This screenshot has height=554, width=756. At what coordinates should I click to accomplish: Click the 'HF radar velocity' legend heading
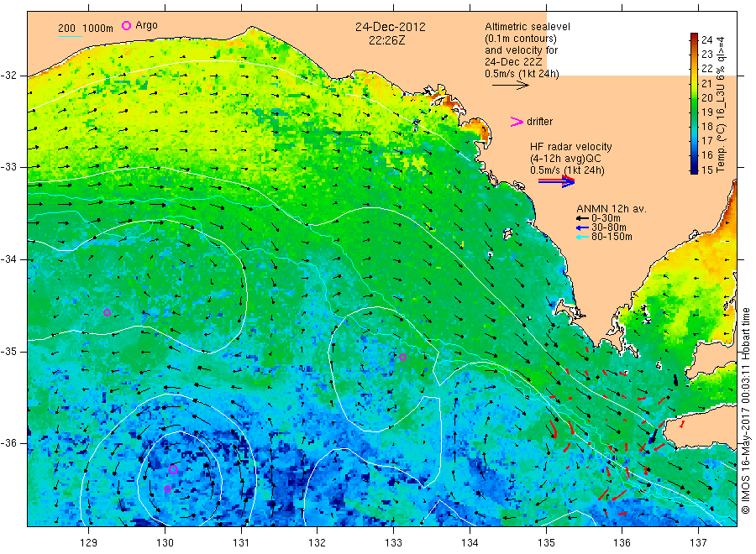[x=571, y=146]
